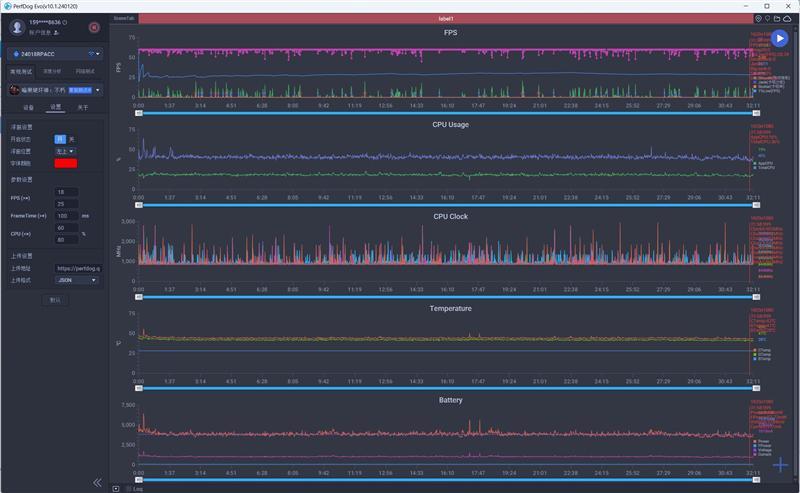Viewport: 800px width, 493px height.
Task: Click the FrameTime threshold input field
Action: (x=66, y=215)
